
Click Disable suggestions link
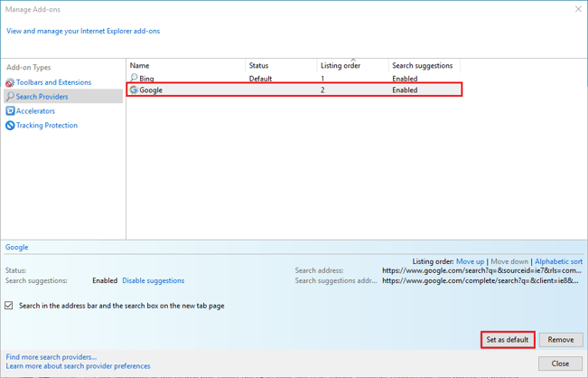pos(153,281)
